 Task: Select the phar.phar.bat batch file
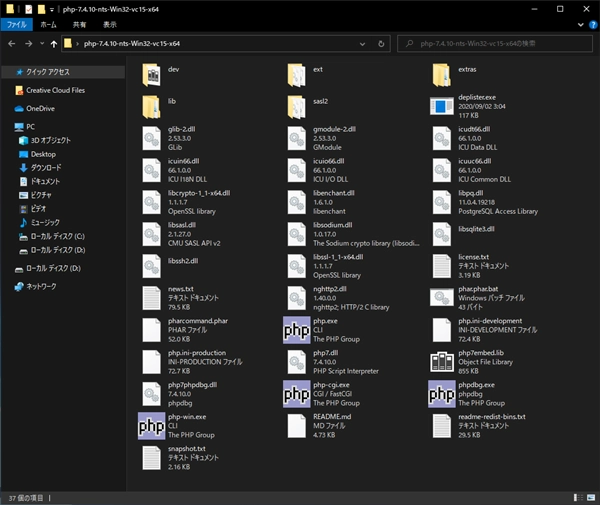(443, 298)
